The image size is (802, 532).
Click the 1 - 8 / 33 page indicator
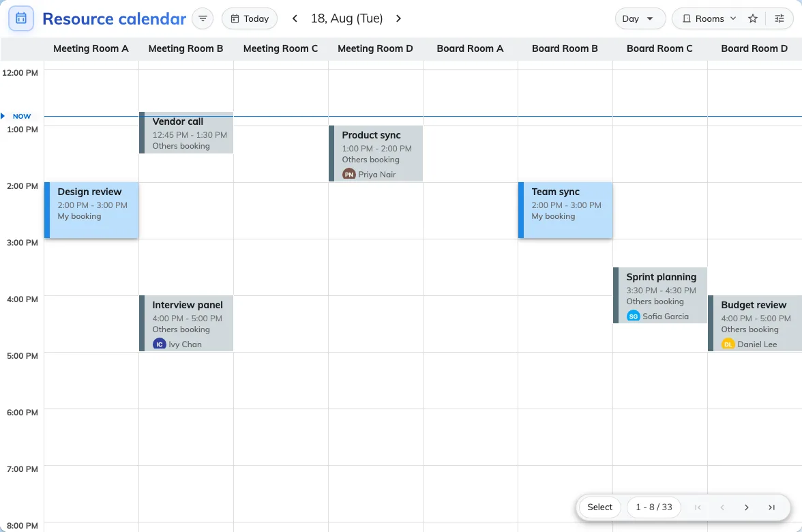click(653, 507)
